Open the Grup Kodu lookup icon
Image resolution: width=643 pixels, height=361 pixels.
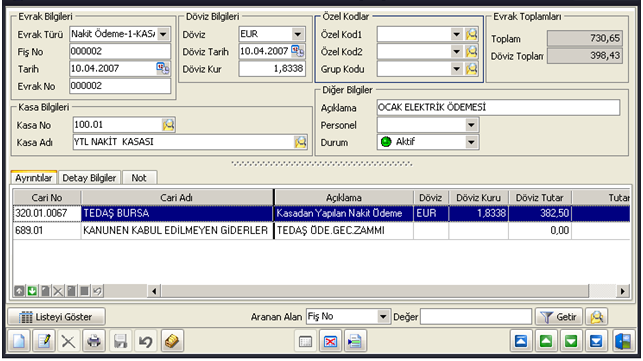[472, 69]
